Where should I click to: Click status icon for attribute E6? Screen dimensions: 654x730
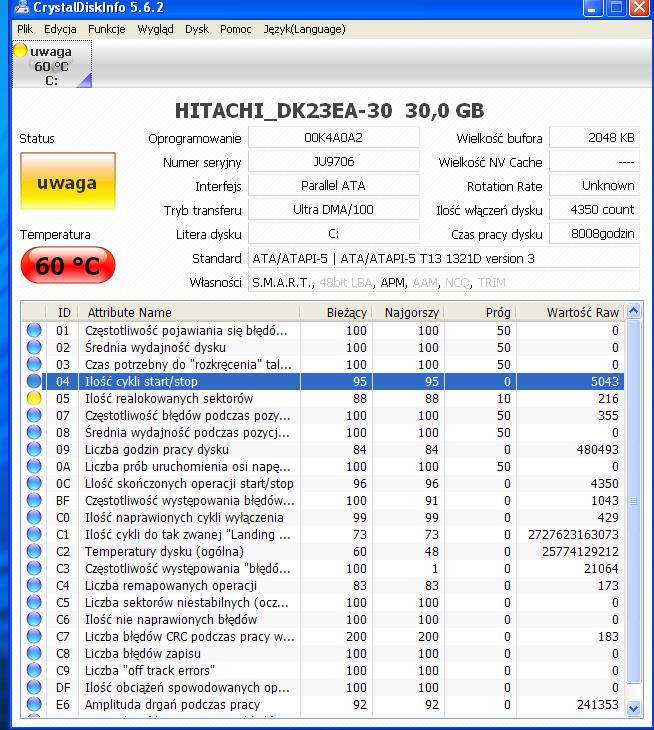click(34, 704)
